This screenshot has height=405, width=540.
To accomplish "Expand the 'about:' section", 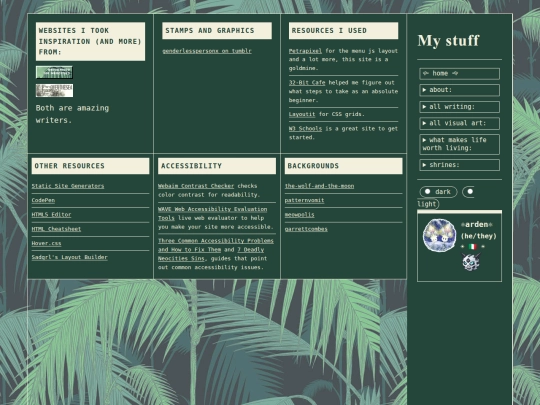I will click(459, 90).
